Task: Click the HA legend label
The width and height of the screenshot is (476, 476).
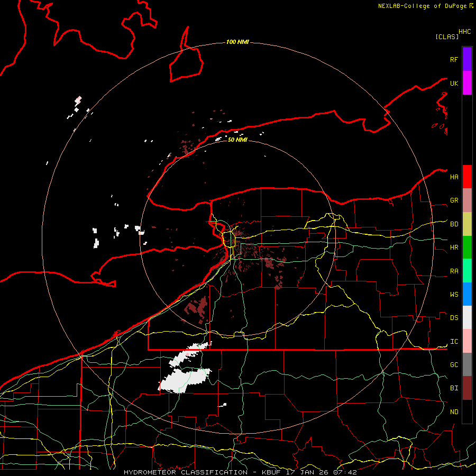Action: (454, 177)
